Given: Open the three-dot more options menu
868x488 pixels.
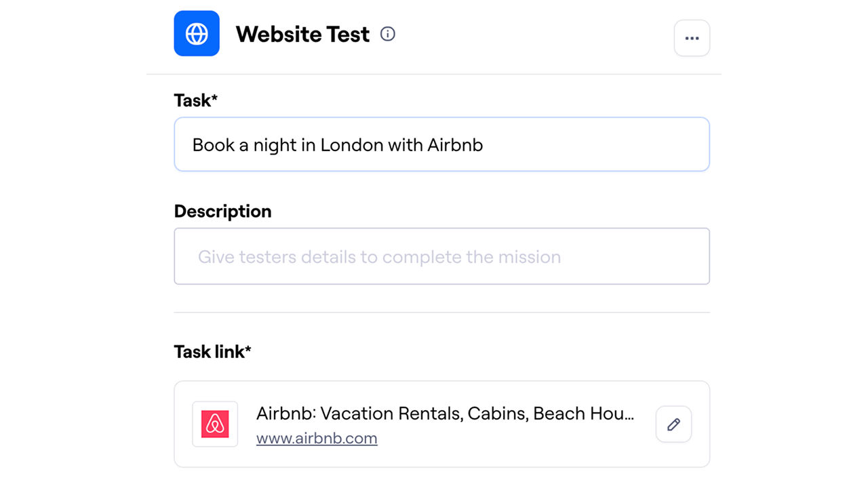Looking at the screenshot, I should click(x=692, y=38).
